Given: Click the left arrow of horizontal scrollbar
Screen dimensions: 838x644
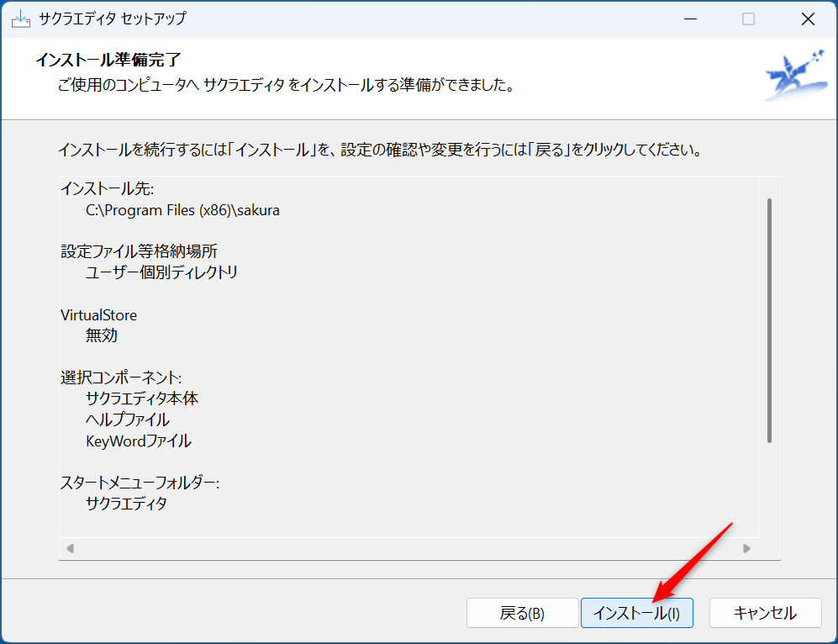Looking at the screenshot, I should pos(70,548).
